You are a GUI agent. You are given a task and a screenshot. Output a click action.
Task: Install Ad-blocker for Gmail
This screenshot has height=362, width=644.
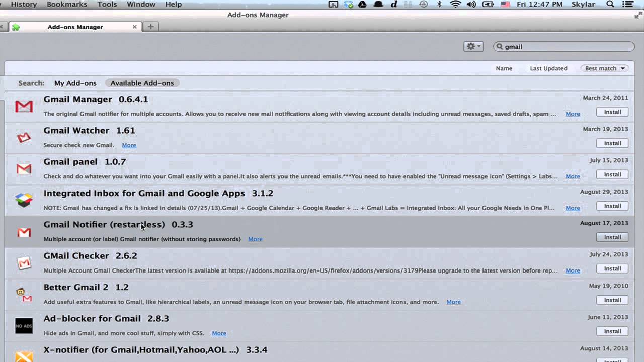[x=612, y=331]
